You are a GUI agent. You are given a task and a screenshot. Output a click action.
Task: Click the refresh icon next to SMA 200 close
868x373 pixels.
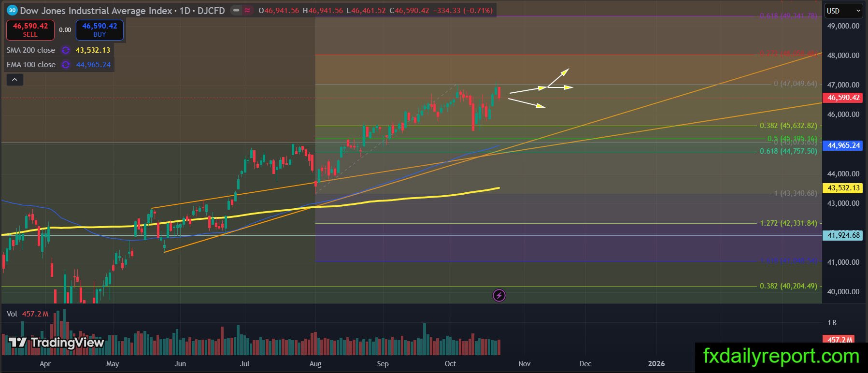pos(66,50)
